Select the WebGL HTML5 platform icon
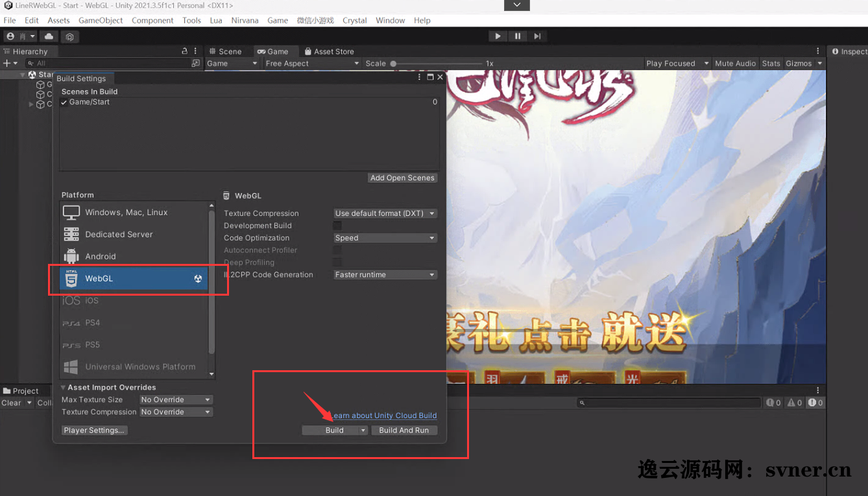Image resolution: width=868 pixels, height=496 pixels. pyautogui.click(x=71, y=278)
